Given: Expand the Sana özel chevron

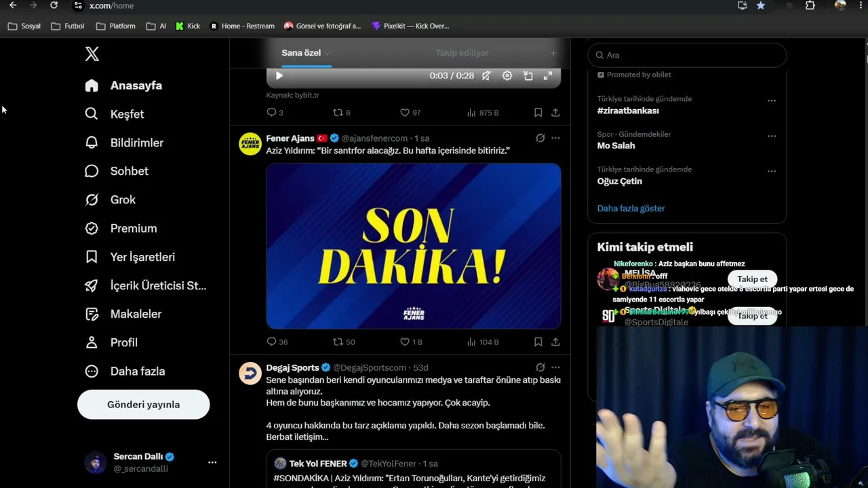Looking at the screenshot, I should click(x=328, y=53).
